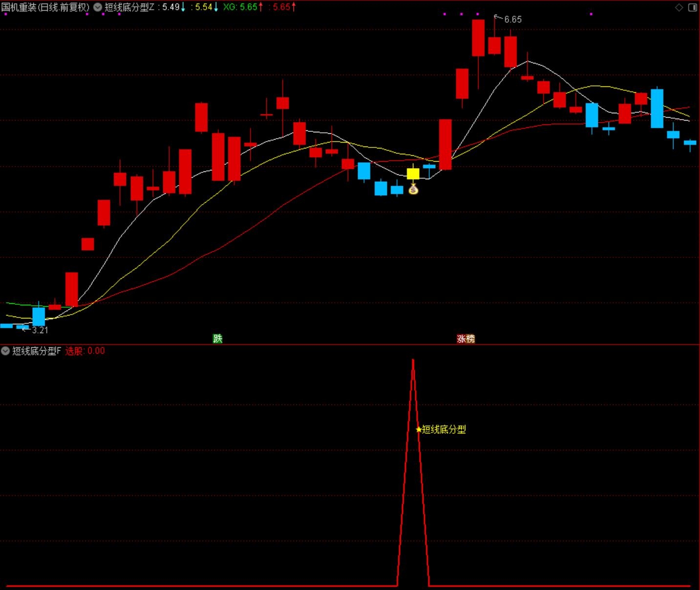Open the 短线底分型Z indicator dropdown arrow
Screen dimensions: 700x590
point(98,7)
